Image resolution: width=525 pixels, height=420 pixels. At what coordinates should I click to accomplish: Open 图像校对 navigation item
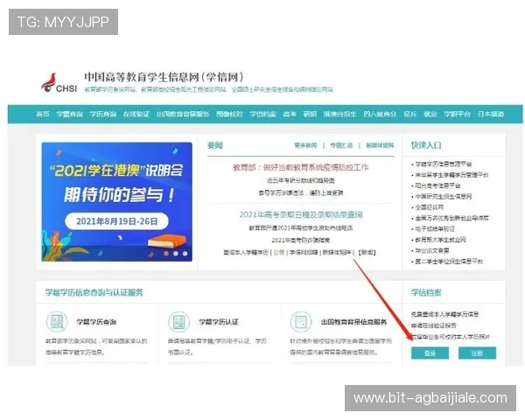coord(229,115)
